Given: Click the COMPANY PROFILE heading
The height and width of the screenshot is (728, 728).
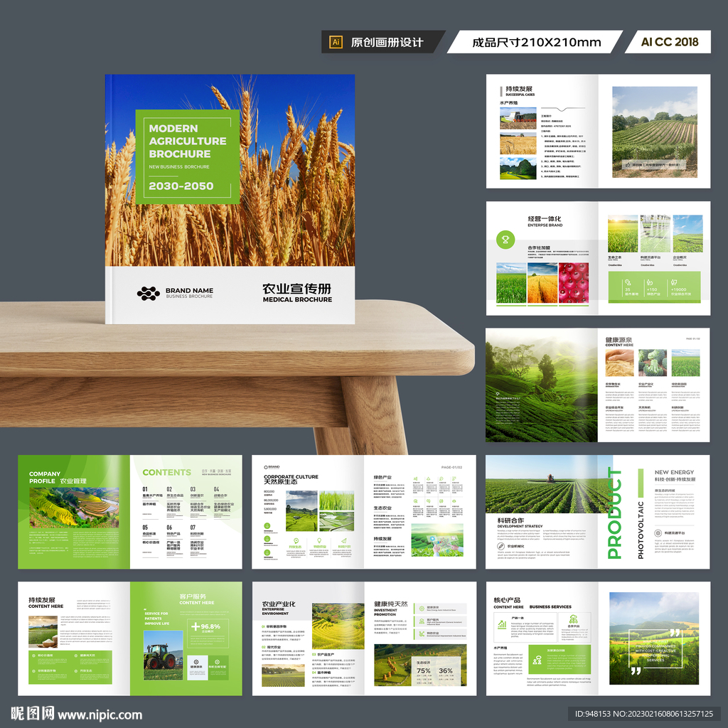Looking at the screenshot, I should 45,477.
